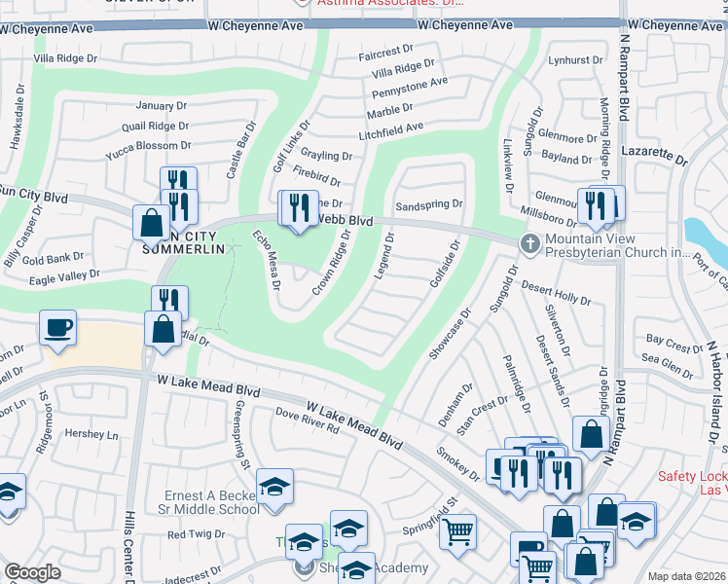
Task: Click the Golfside Dr street label
Action: [445, 264]
